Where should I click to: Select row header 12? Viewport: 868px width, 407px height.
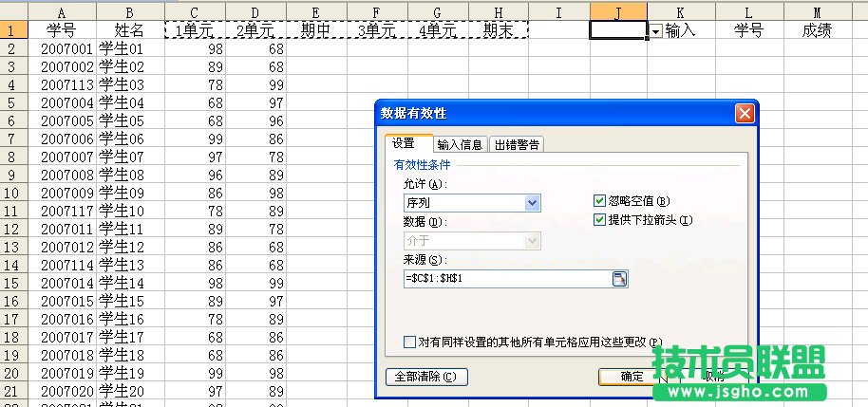point(13,229)
